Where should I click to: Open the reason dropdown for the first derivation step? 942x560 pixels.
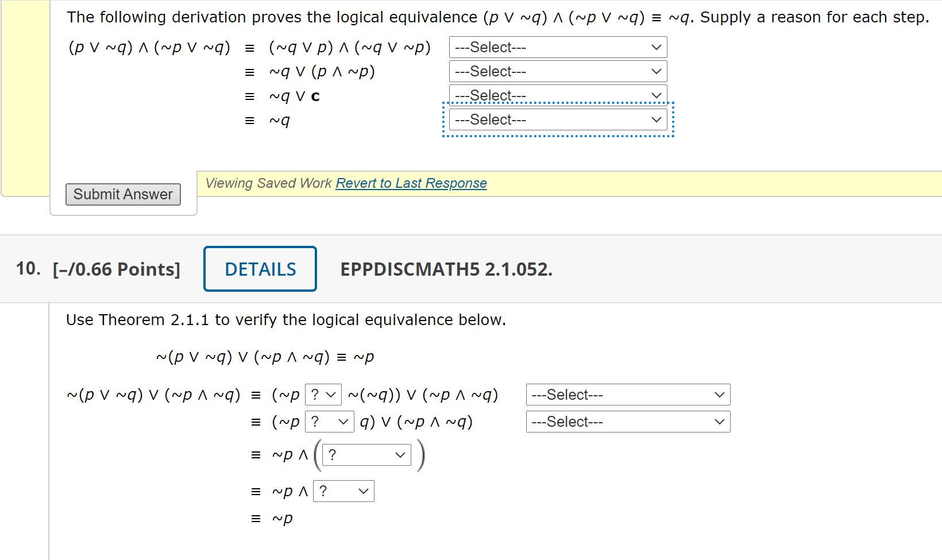click(557, 47)
